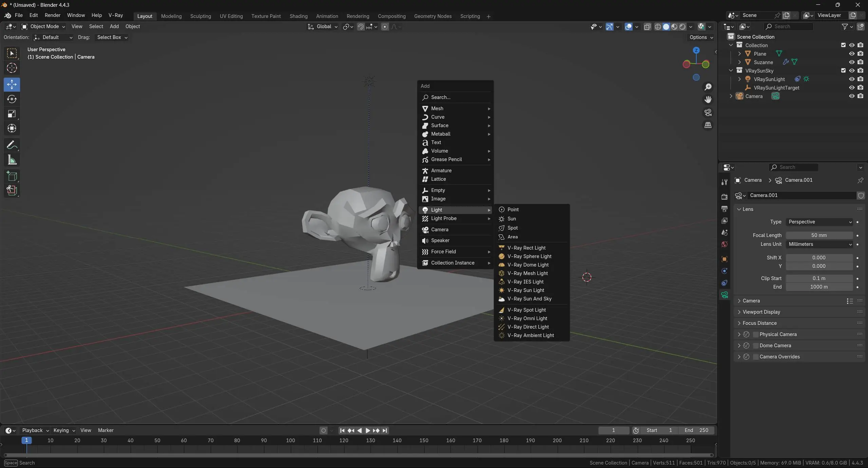This screenshot has height=468, width=868.
Task: Expand the Focus Distance panel
Action: coord(759,323)
